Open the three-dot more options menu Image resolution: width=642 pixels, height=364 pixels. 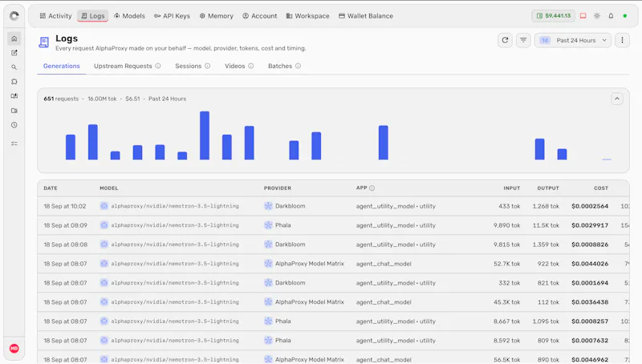622,40
